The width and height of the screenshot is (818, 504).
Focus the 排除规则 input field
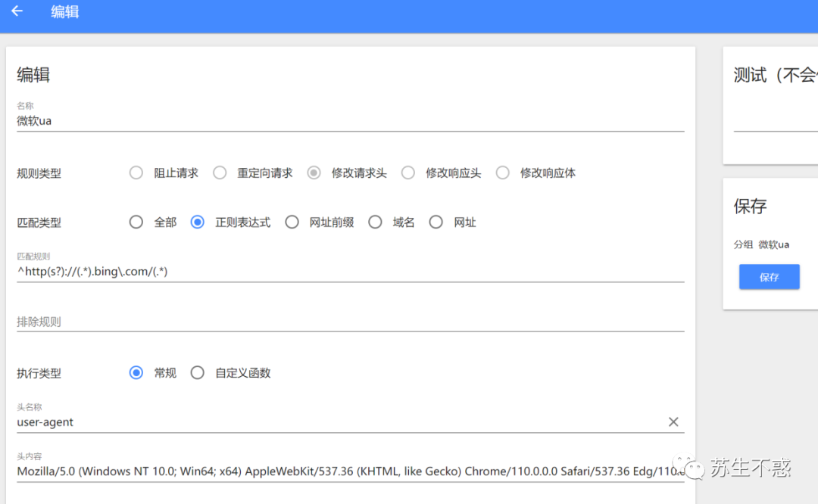click(350, 322)
